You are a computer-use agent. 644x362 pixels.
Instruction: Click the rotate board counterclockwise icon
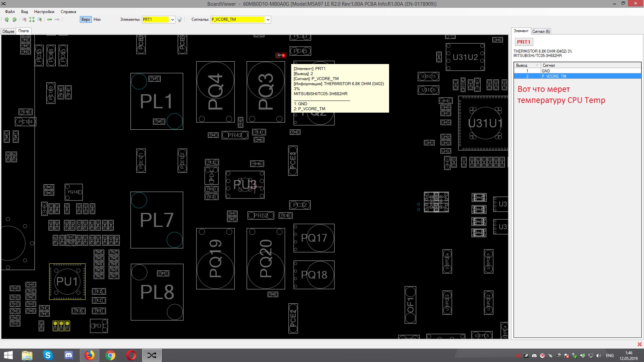coord(6,19)
